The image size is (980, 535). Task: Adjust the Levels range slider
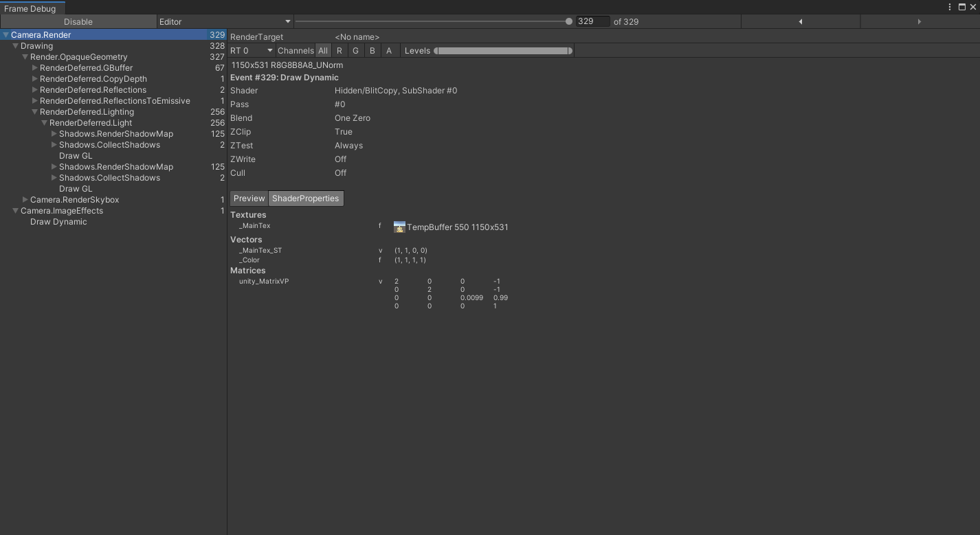tap(503, 50)
